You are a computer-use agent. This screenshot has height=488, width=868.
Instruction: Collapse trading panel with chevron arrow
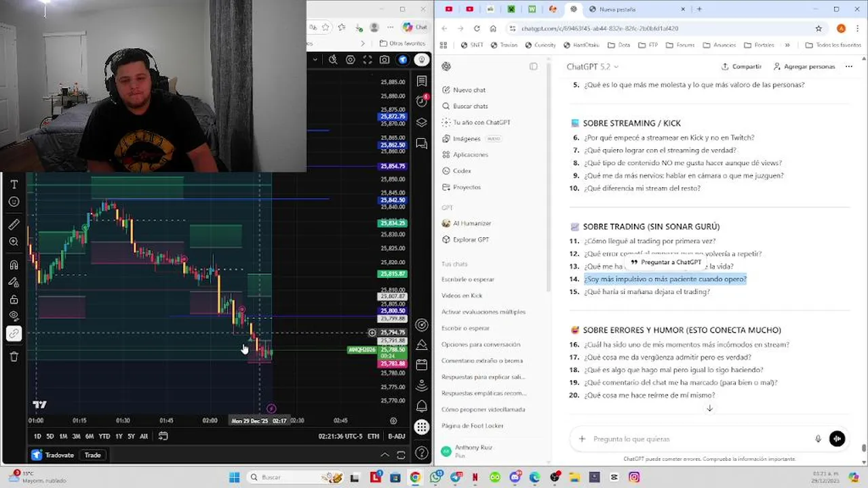pyautogui.click(x=384, y=455)
